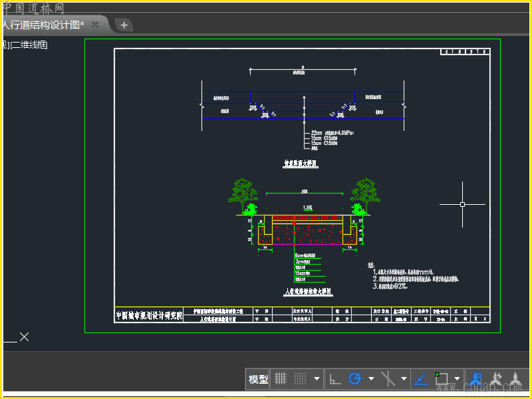This screenshot has height=399, width=532.
Task: Click the blue annotation visibility icon
Action: [x=476, y=379]
